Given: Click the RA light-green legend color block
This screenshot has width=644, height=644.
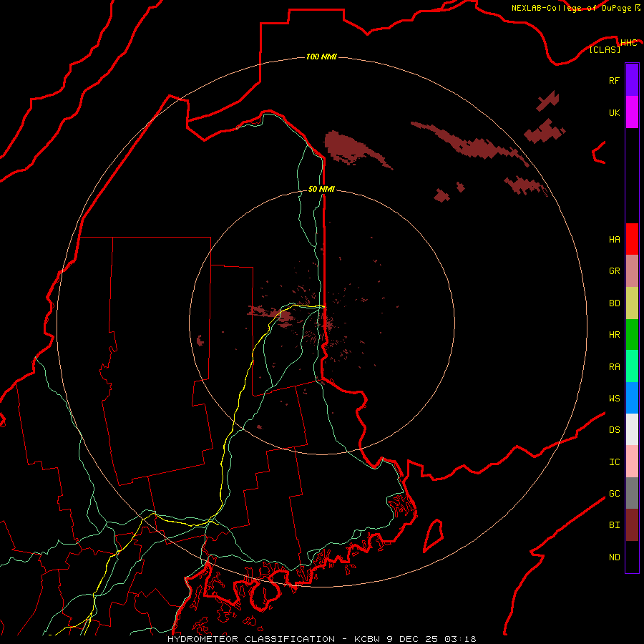Looking at the screenshot, I should [x=632, y=366].
